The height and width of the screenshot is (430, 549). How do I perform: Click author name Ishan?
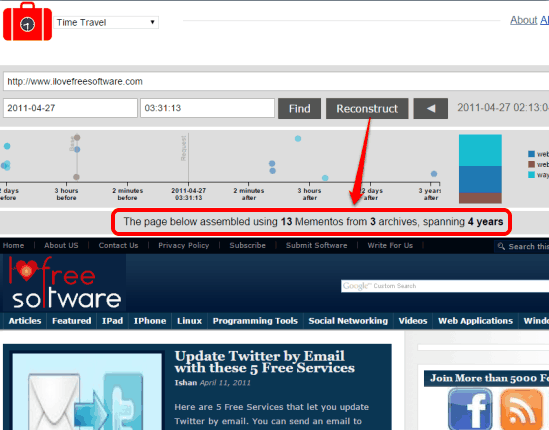[186, 383]
